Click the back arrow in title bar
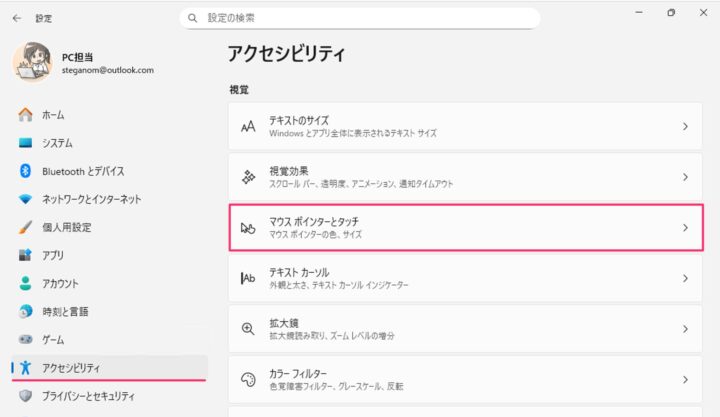Viewport: 720px width, 417px height. 17,18
